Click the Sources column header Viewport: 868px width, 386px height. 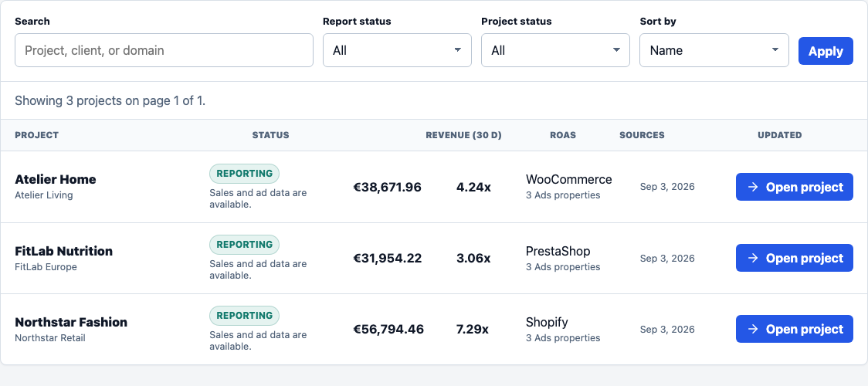(x=643, y=135)
